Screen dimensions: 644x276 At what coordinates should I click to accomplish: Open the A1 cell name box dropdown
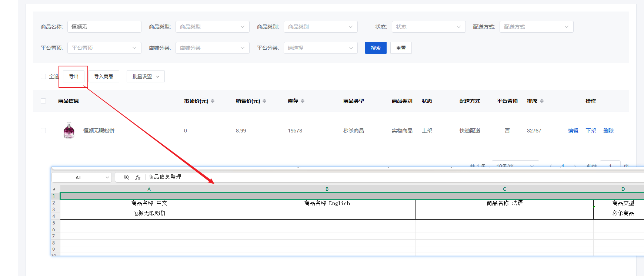pyautogui.click(x=107, y=177)
